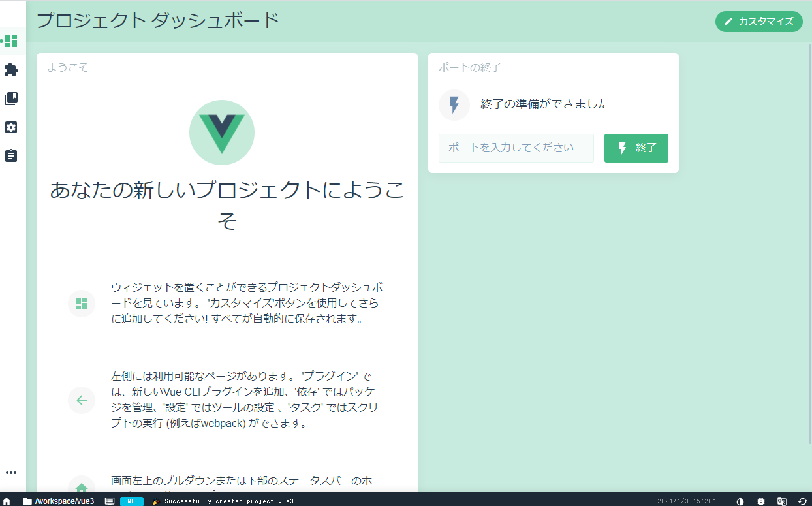
Task: Click the reset plugin API refresh icon
Action: [803, 501]
